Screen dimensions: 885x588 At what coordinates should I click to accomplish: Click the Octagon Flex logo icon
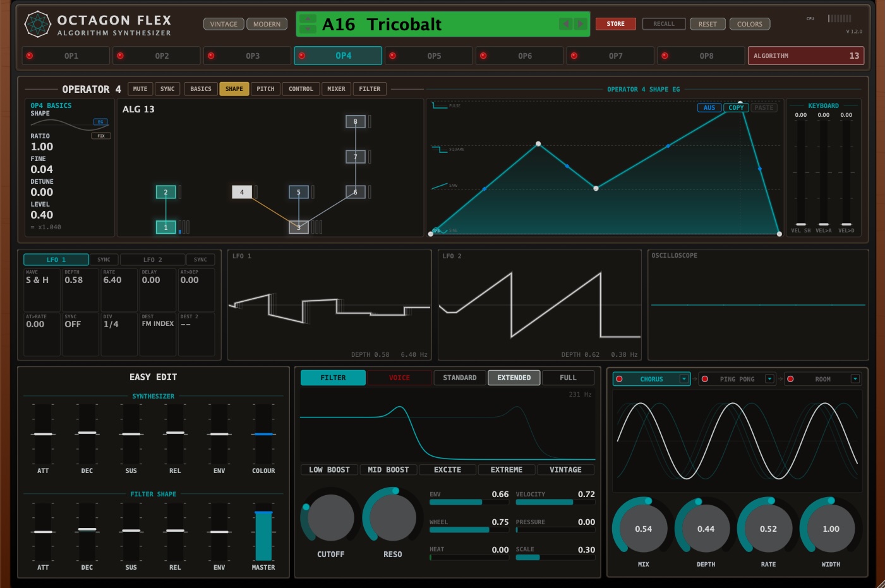point(37,24)
